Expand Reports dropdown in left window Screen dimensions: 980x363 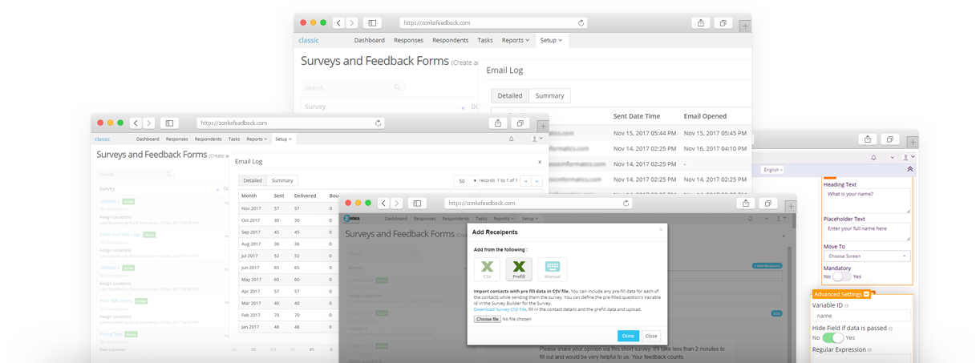pos(257,139)
